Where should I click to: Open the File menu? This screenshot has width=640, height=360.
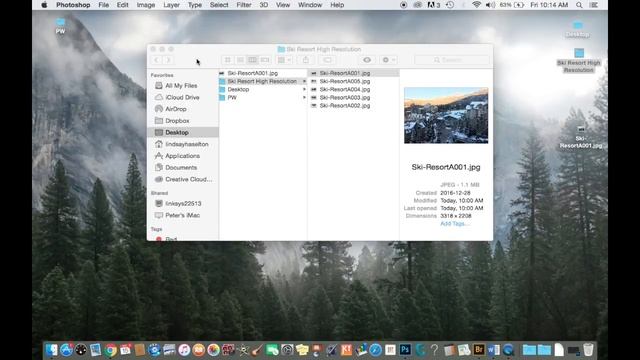click(x=104, y=5)
